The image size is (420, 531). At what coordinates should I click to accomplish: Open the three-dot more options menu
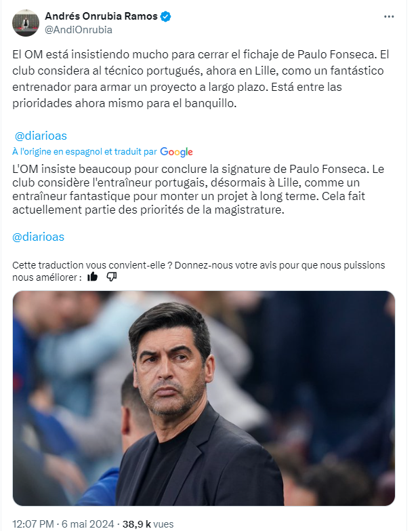click(x=389, y=16)
